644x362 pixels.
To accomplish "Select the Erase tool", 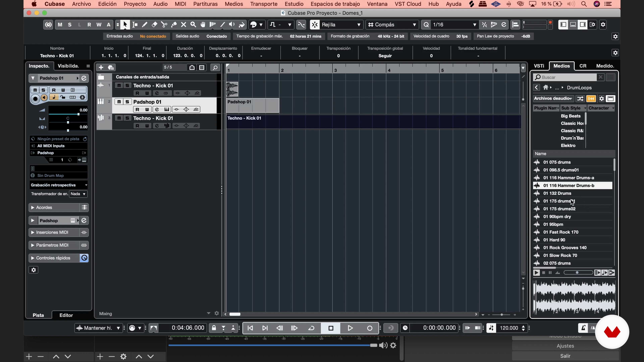I will [154, 24].
